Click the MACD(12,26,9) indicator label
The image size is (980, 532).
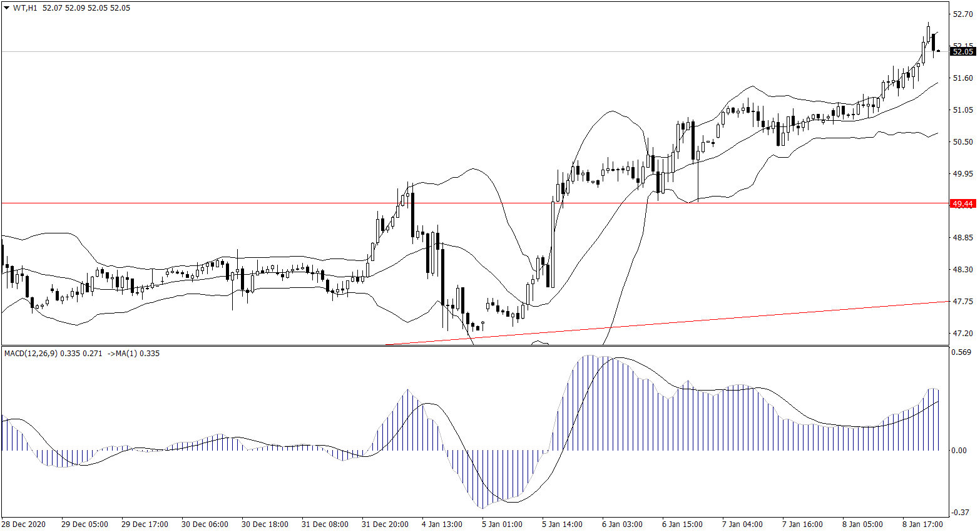(x=31, y=354)
